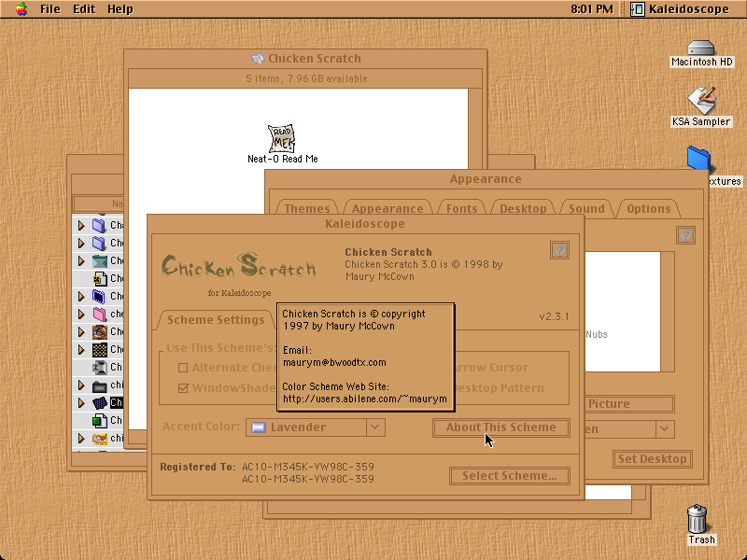Select the tan and pink icon at list bottom
The height and width of the screenshot is (560, 747).
[100, 438]
